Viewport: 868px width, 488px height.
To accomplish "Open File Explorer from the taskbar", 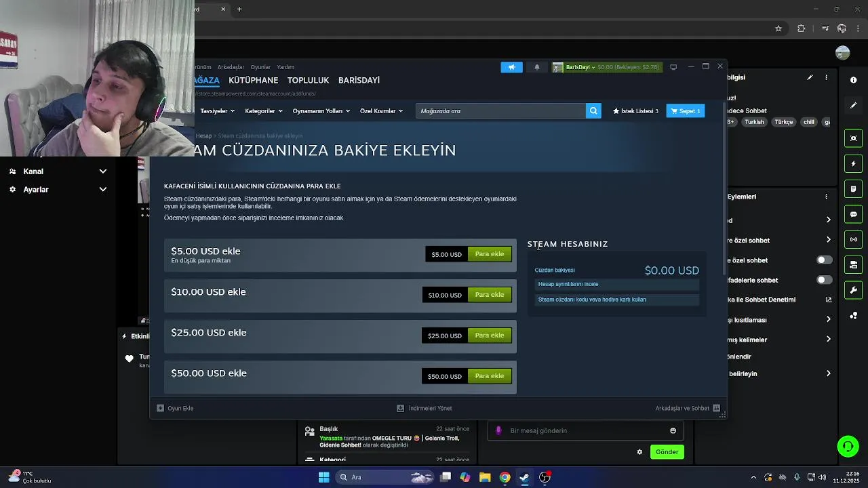I will (485, 477).
